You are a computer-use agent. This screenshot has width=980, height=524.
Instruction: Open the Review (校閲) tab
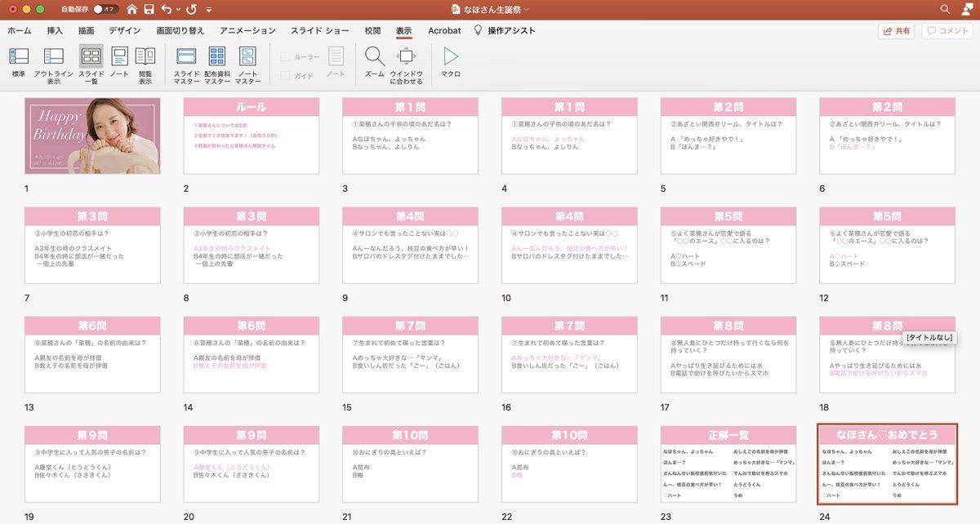coord(372,31)
